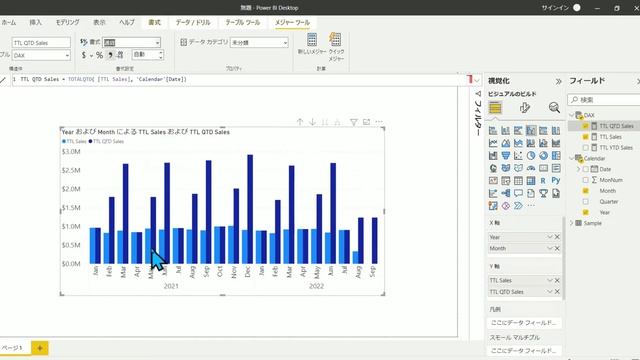The height and width of the screenshot is (360, 640).
Task: Remove Month from the X axis well
Action: pyautogui.click(x=557, y=249)
